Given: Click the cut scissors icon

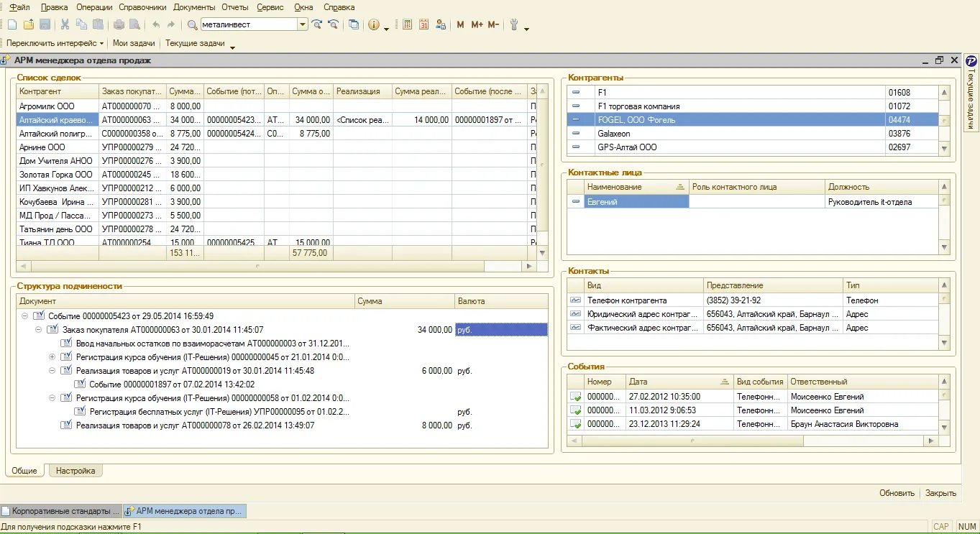Looking at the screenshot, I should [x=65, y=24].
